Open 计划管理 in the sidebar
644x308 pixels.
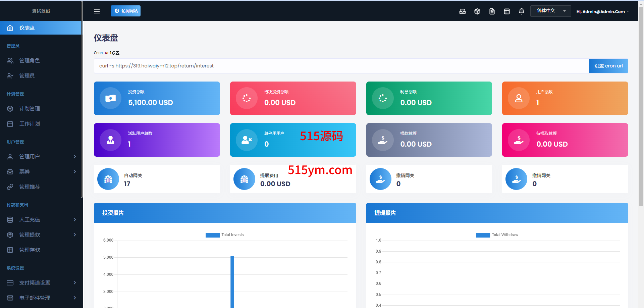point(30,109)
